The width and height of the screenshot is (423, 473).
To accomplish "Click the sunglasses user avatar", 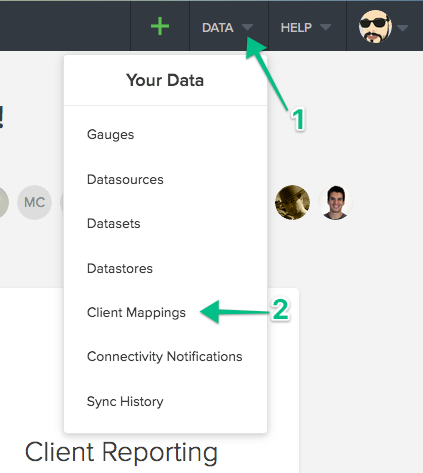I will (x=375, y=27).
